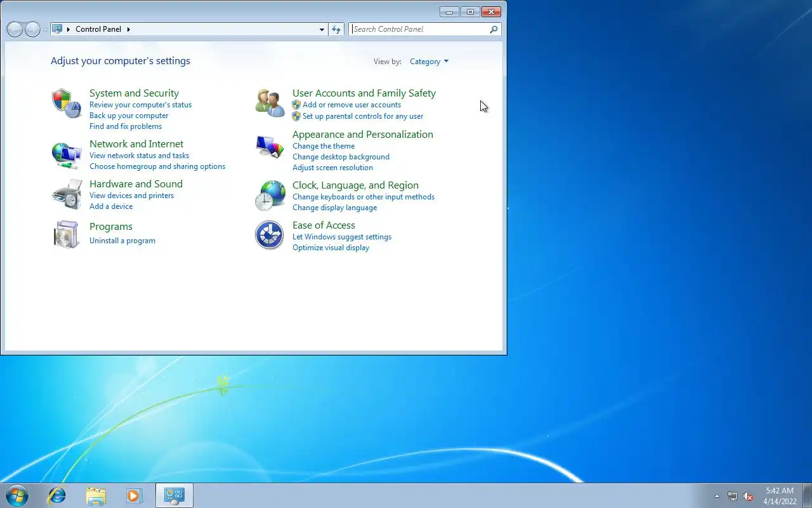Click the Control Panel icon in address bar
The height and width of the screenshot is (508, 812).
tap(57, 29)
